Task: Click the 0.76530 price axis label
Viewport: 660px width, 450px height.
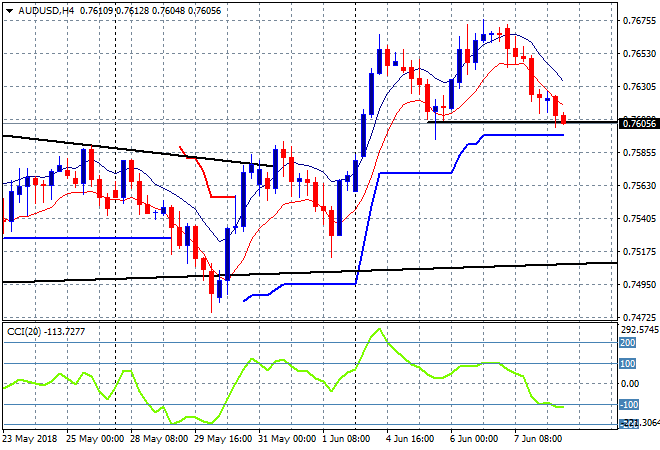Action: (x=639, y=53)
